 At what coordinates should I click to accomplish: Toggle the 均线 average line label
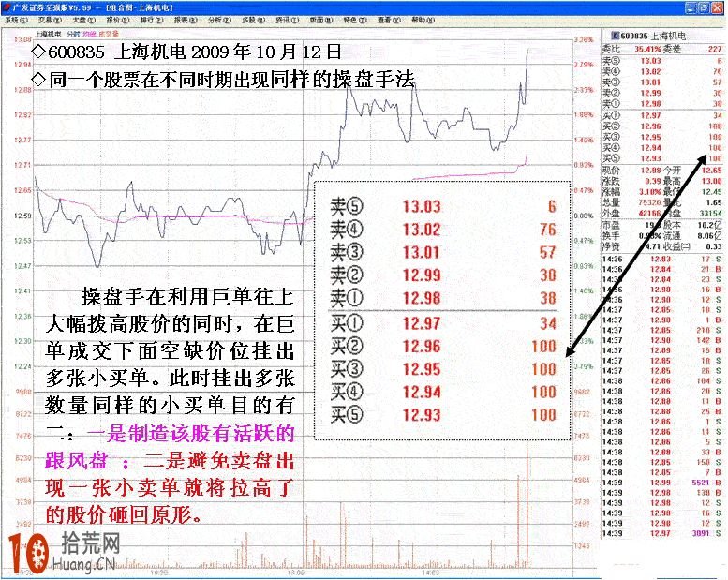pos(91,33)
